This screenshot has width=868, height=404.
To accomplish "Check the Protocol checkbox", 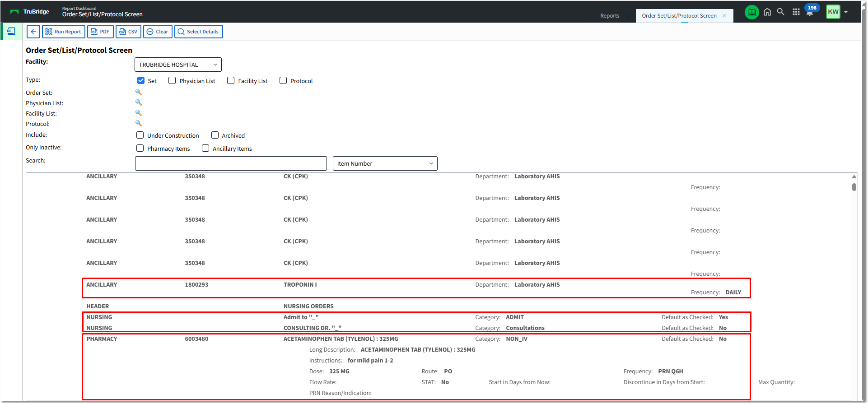I will (283, 80).
